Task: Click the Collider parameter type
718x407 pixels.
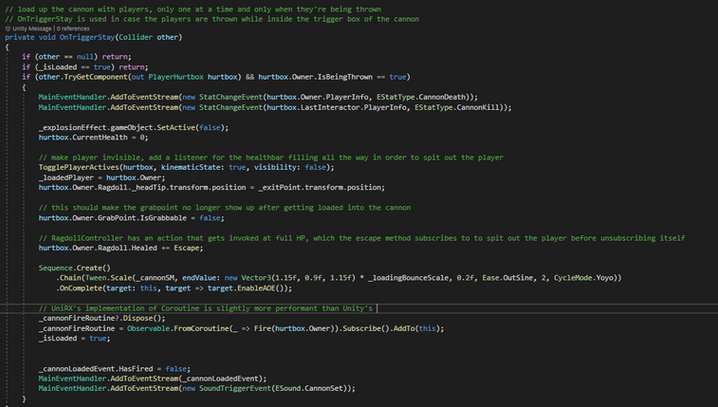Action: click(x=136, y=37)
